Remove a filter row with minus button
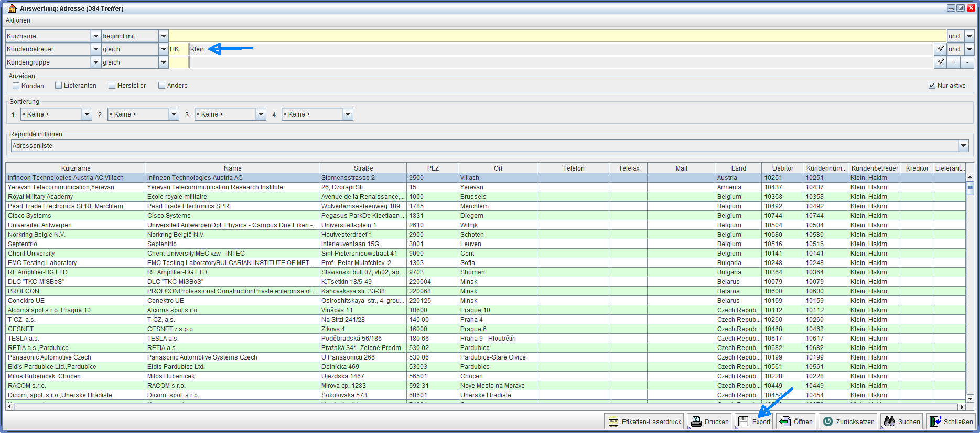980x433 pixels. [967, 62]
